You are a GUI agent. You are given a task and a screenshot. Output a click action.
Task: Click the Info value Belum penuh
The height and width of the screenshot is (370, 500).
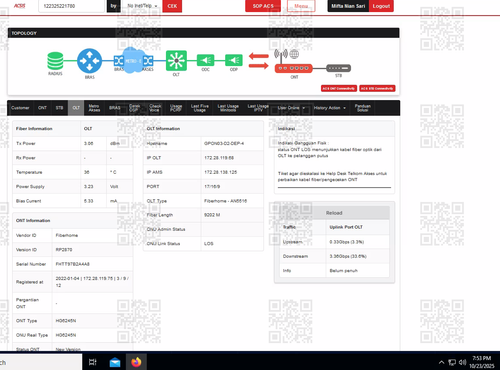click(x=344, y=271)
